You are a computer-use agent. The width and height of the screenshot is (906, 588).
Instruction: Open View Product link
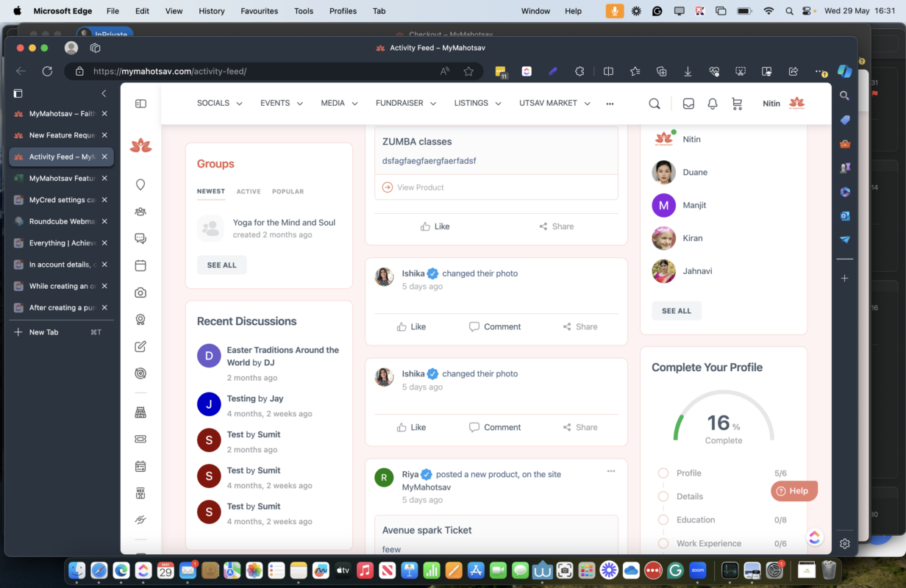pos(413,187)
